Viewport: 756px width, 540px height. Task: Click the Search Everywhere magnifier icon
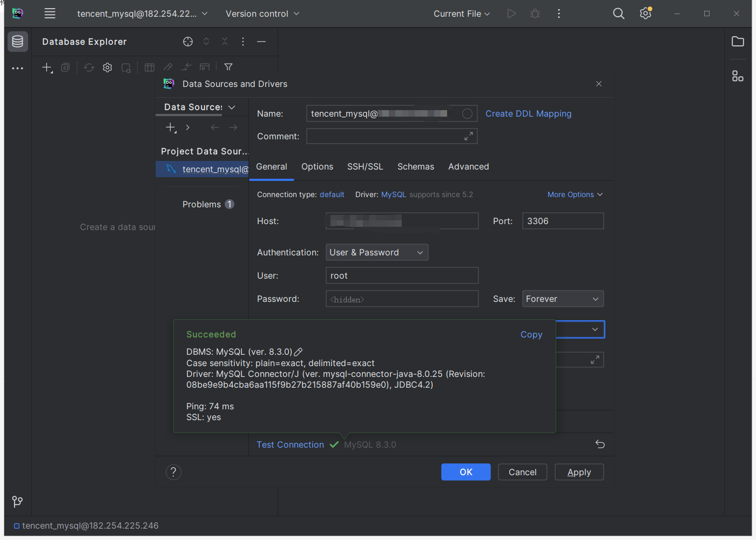619,13
